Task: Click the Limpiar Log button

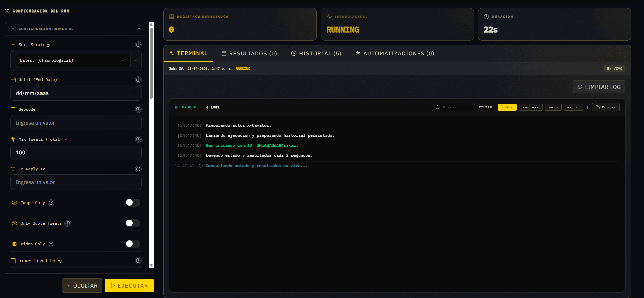Action: pyautogui.click(x=599, y=87)
